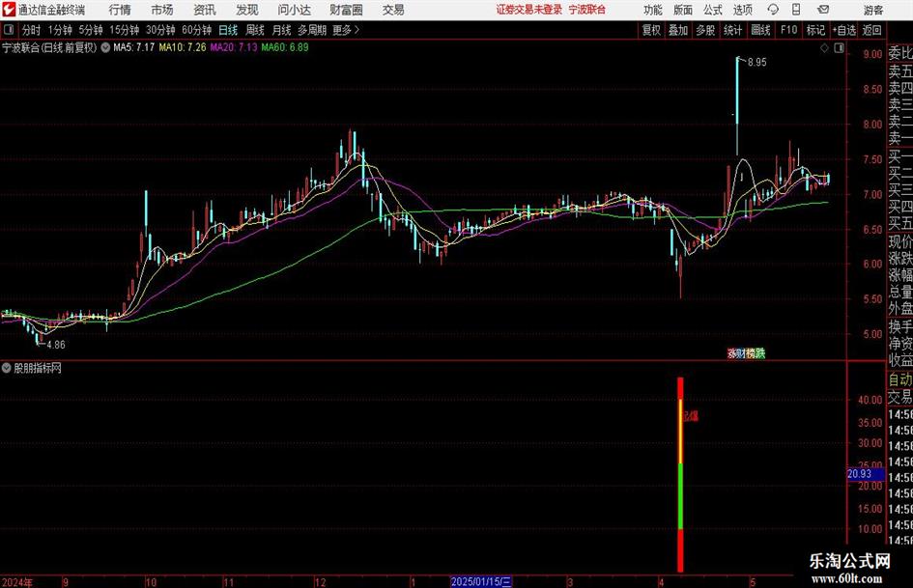Switch to 周线 weekly period tab
This screenshot has width=913, height=588.
255,30
